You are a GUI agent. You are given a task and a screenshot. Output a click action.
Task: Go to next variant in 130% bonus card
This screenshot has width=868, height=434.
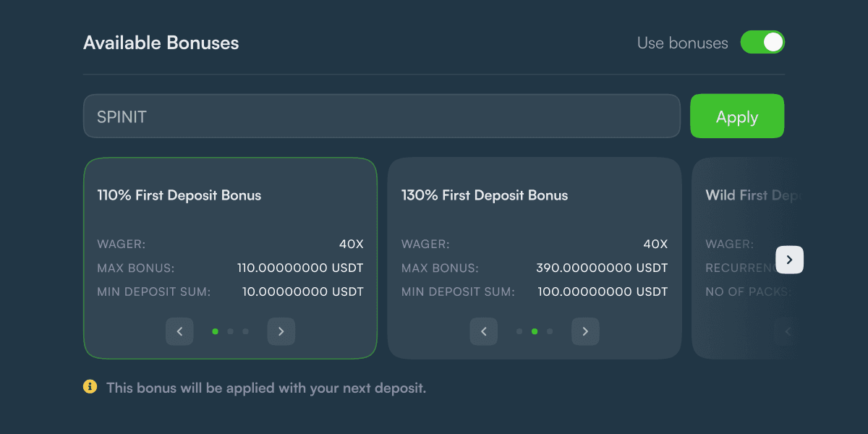click(586, 332)
